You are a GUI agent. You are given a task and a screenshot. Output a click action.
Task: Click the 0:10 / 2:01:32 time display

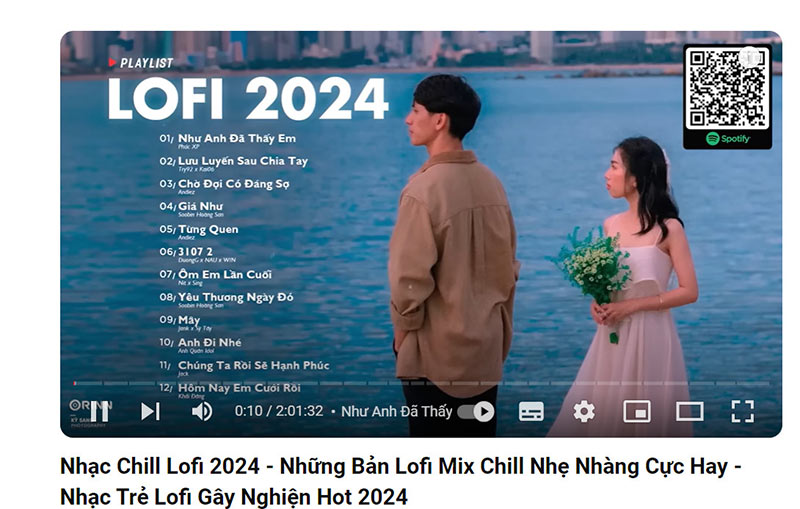279,411
